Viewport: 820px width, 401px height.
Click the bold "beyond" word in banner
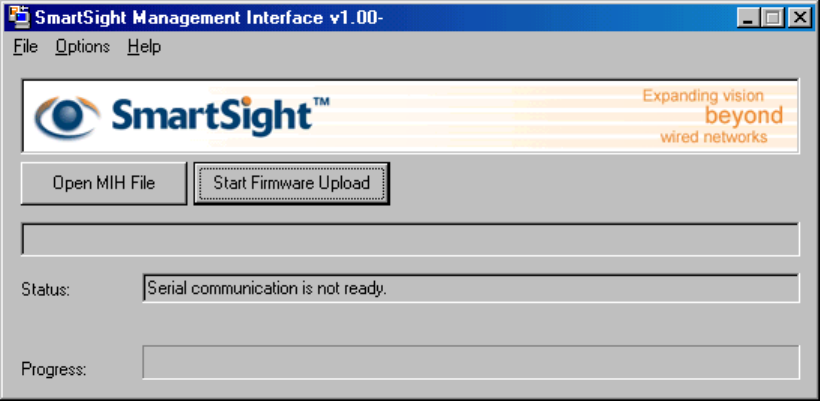[x=744, y=116]
